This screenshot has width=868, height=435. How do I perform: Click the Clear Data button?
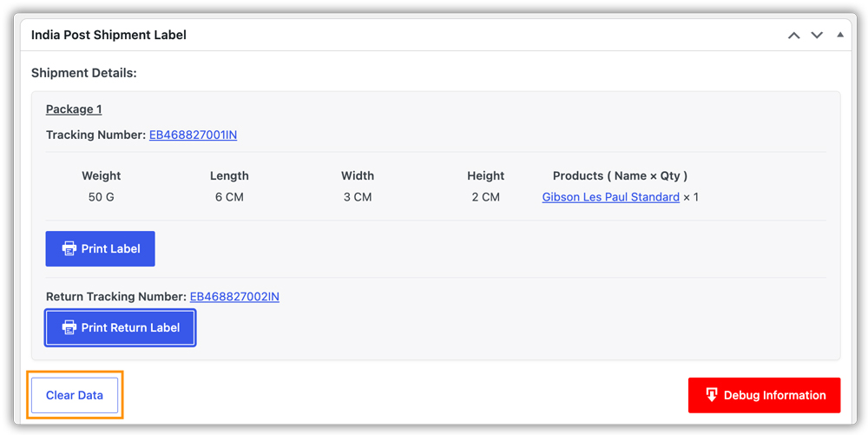[x=75, y=395]
